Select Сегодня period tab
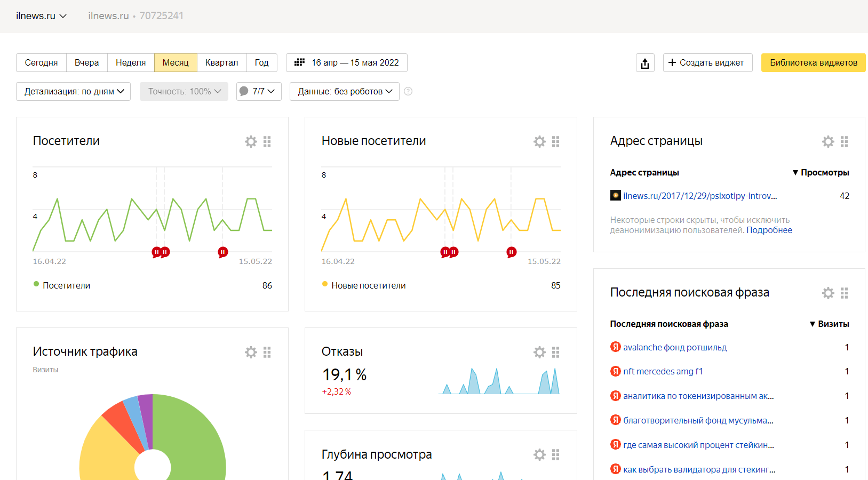868x480 pixels. pos(41,62)
